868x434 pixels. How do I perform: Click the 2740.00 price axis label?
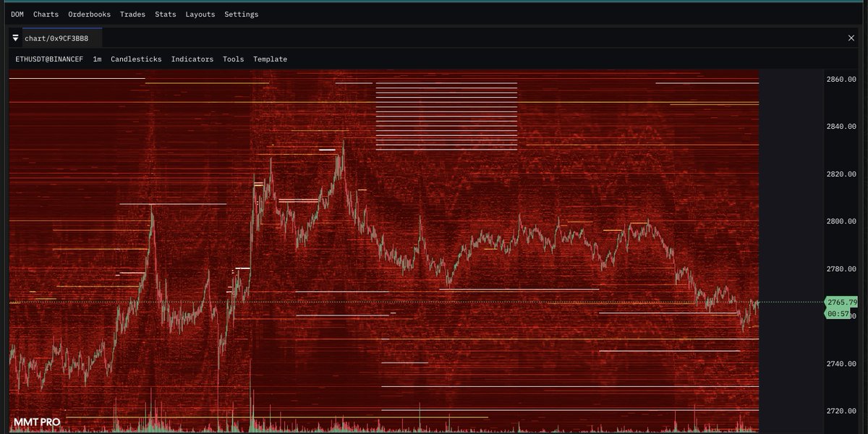tap(841, 364)
